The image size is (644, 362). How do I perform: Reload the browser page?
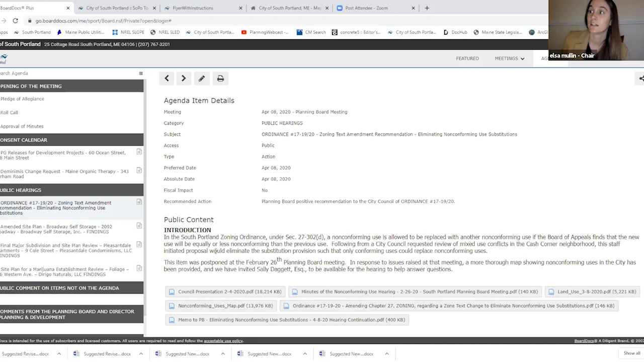(16, 21)
